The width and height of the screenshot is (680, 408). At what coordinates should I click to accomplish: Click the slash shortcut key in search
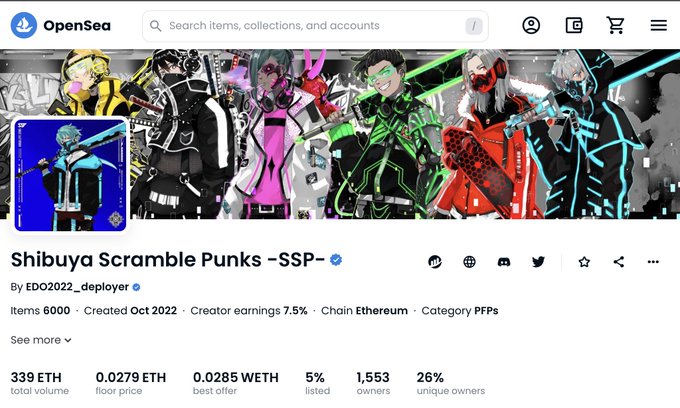tap(474, 26)
